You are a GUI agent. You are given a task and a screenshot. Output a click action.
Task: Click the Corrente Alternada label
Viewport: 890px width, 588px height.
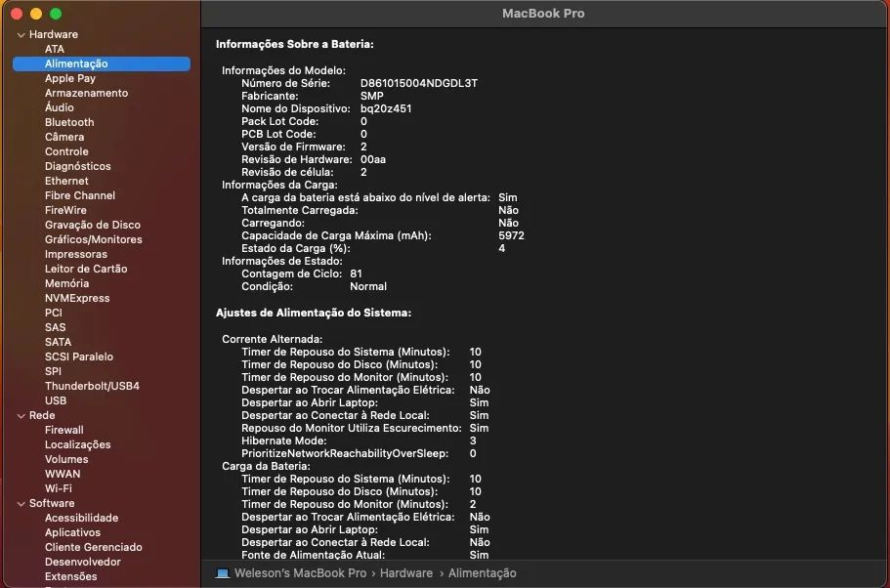coord(272,339)
